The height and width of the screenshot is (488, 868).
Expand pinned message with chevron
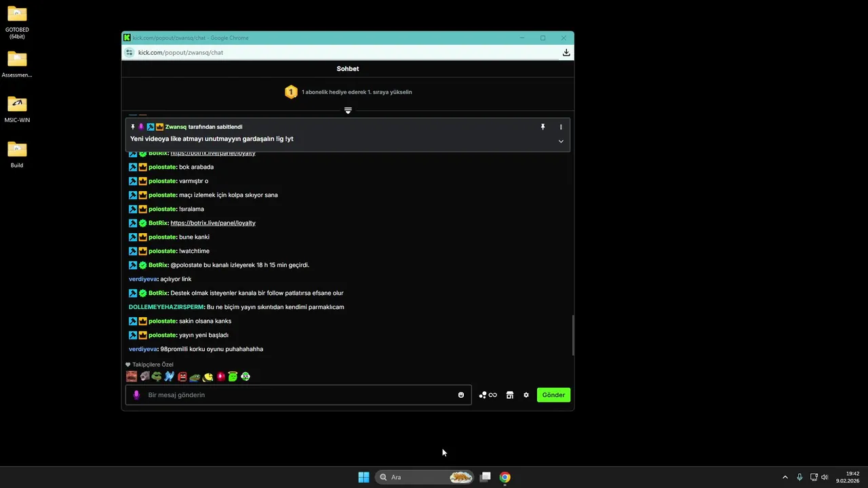pyautogui.click(x=561, y=141)
